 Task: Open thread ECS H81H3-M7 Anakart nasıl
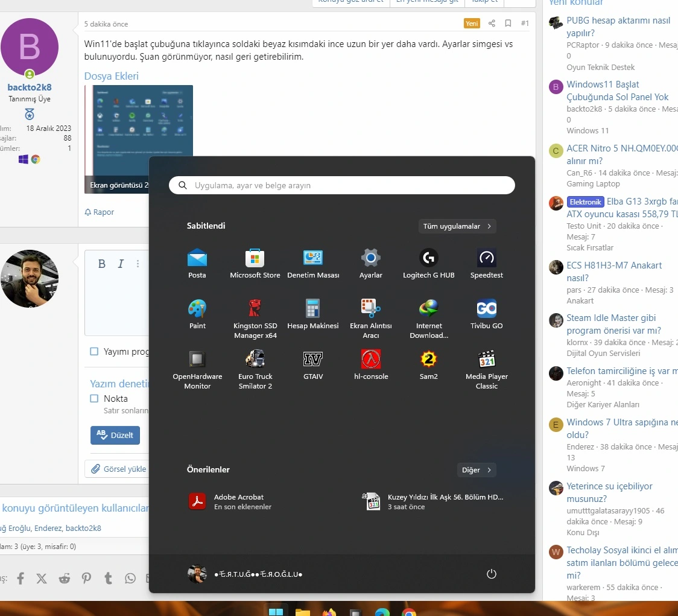point(614,271)
